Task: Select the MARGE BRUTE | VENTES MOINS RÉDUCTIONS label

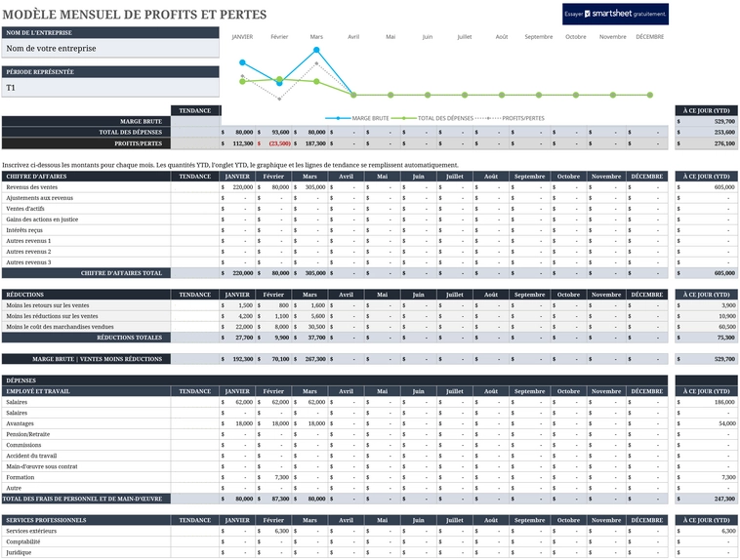Action: pos(86,359)
